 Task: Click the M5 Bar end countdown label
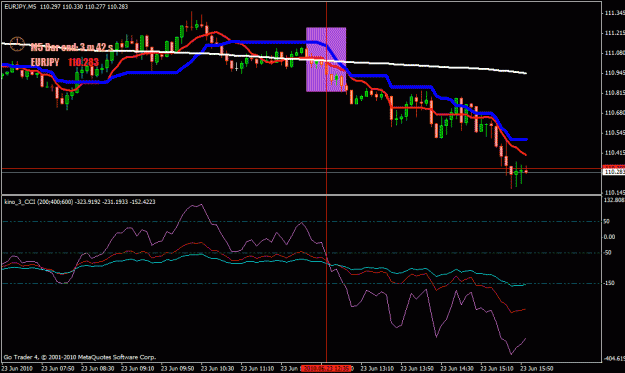[72, 47]
